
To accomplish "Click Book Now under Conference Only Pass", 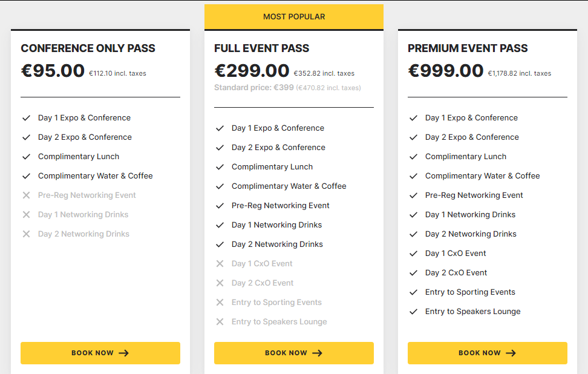I will coord(100,353).
